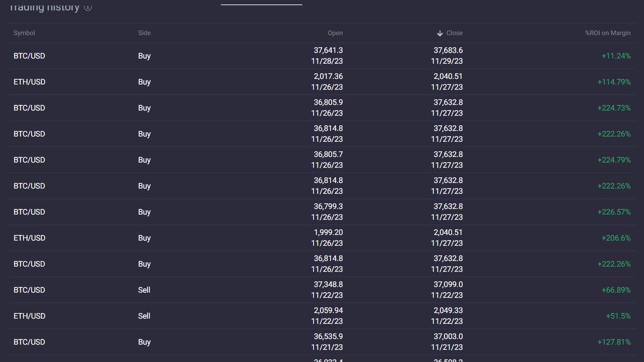Click the +11.24% ROI value

coord(616,56)
